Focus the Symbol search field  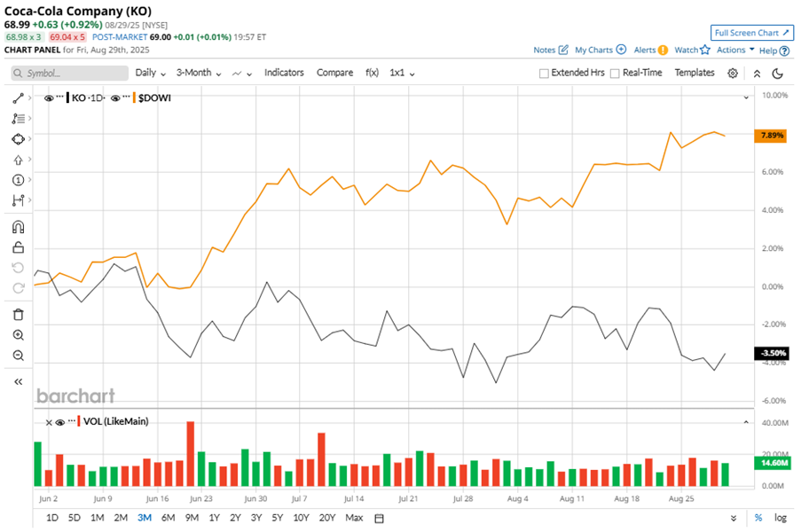point(69,74)
